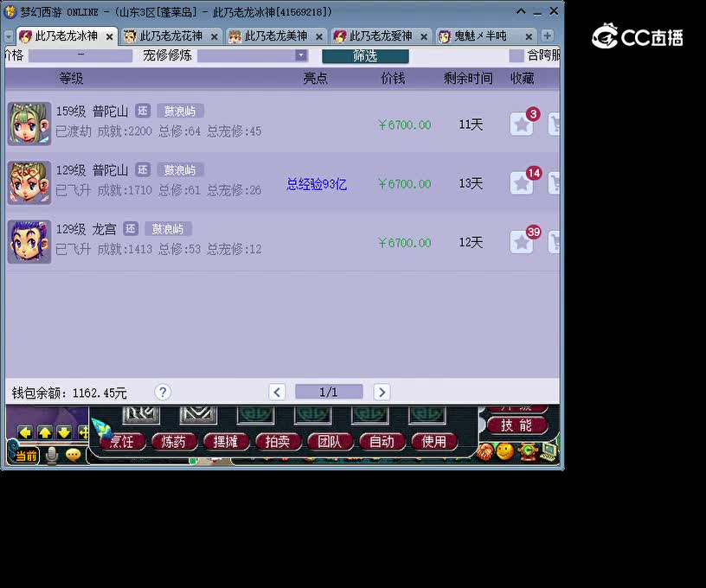Click the 还 tag on 129级 龙宫 listing

pyautogui.click(x=131, y=228)
